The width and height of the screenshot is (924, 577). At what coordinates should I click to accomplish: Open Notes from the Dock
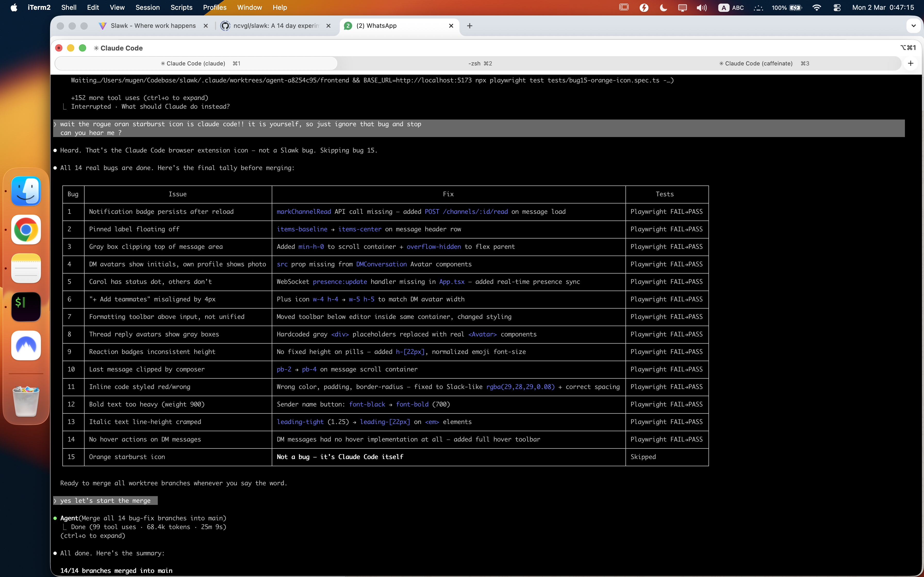(26, 268)
